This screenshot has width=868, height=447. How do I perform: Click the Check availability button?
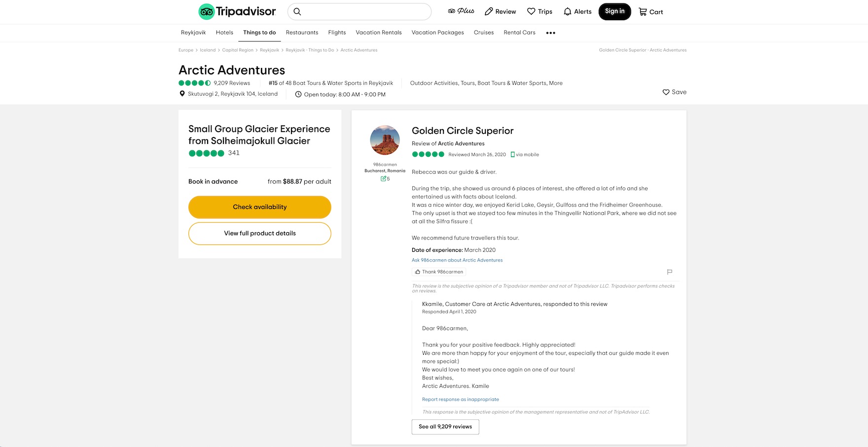260,207
